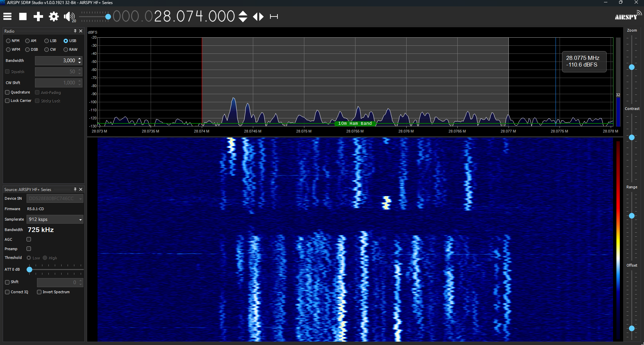Adjust the waterfall Contrast slider
This screenshot has width=644, height=345.
[x=632, y=137]
